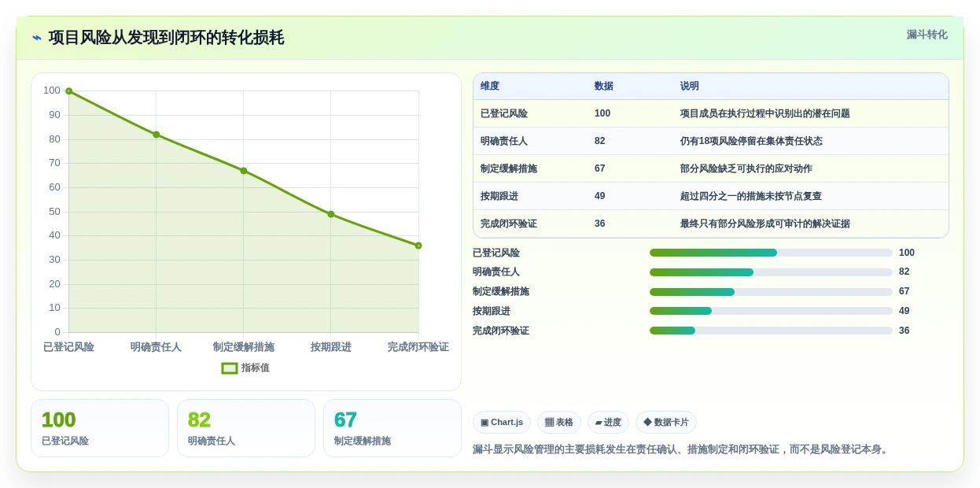The width and height of the screenshot is (980, 488).
Task: Click the 已登记风险 progress bar
Action: tap(771, 253)
